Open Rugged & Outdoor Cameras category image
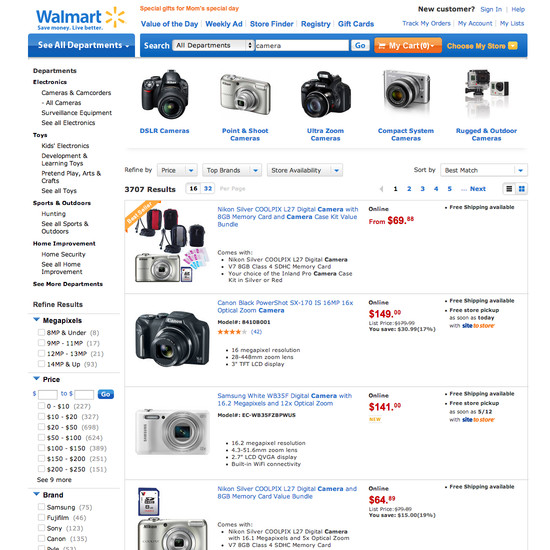The image size is (550, 550). pos(487,92)
